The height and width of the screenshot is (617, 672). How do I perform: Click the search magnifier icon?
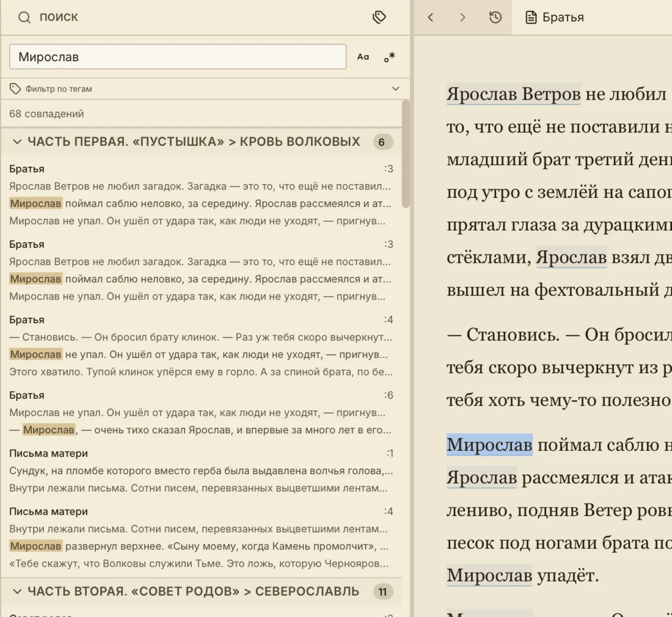pyautogui.click(x=24, y=18)
